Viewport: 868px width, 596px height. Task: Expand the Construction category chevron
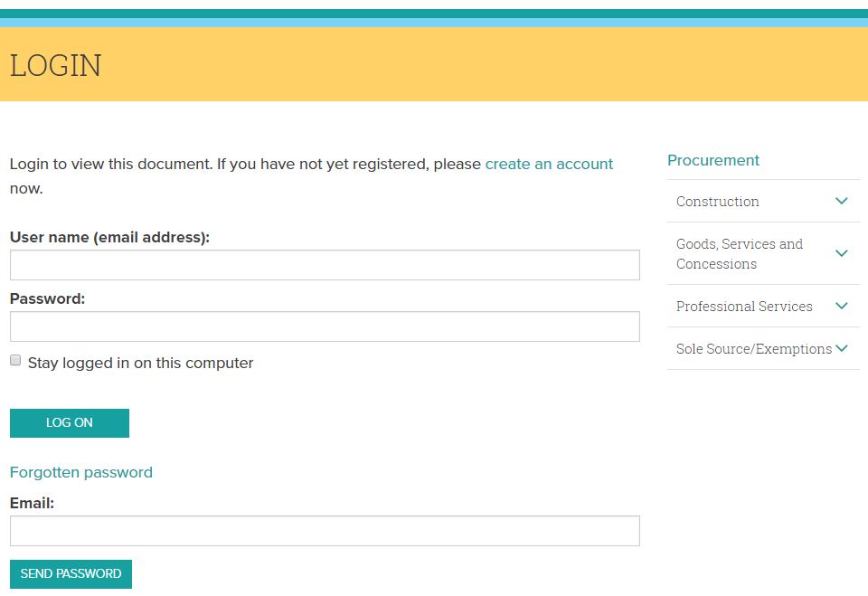(x=841, y=201)
